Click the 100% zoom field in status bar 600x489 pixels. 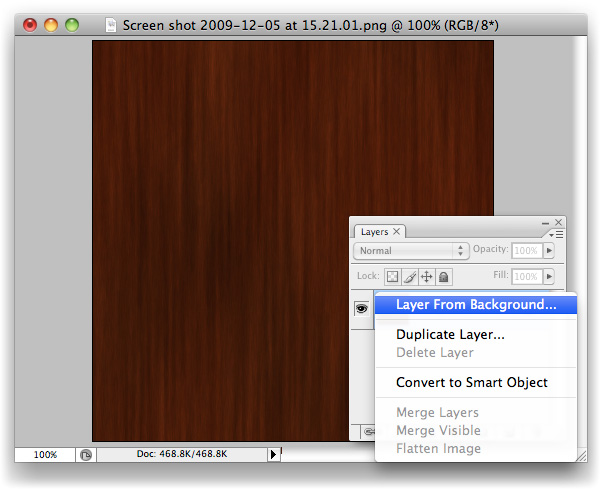[45, 454]
